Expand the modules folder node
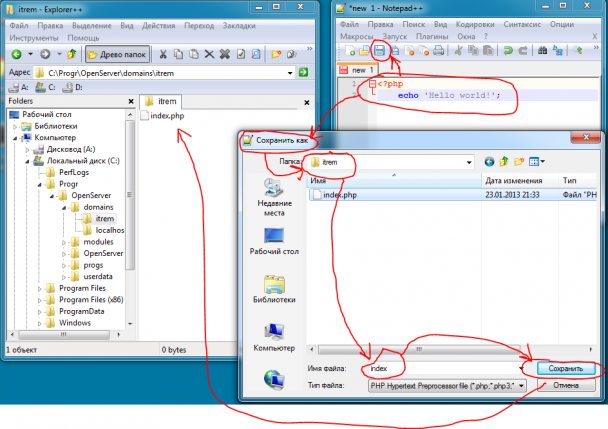 point(64,242)
